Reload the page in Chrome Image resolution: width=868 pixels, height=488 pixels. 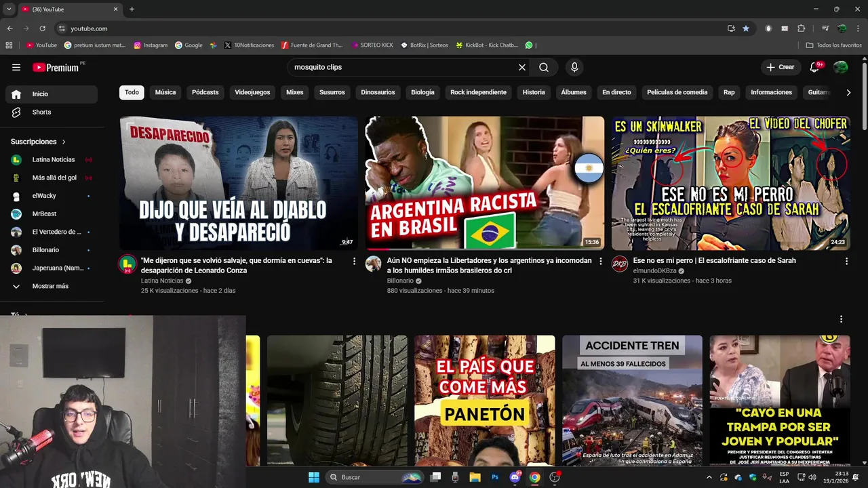coord(42,28)
